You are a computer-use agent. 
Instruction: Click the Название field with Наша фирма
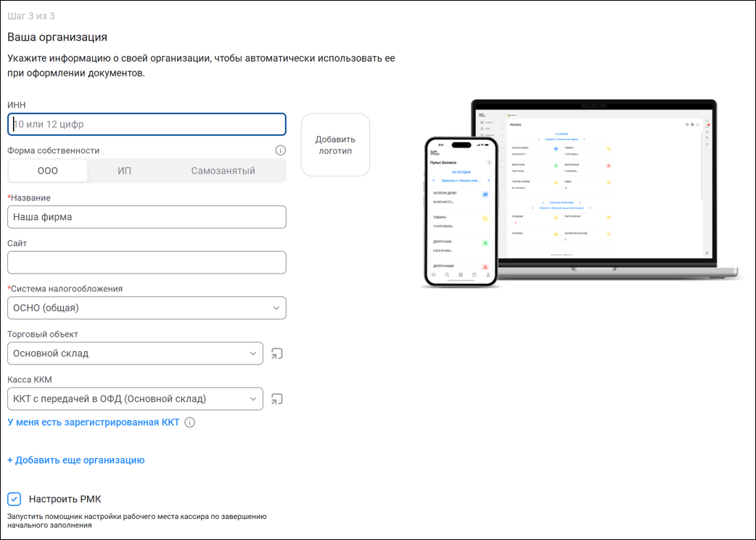147,217
